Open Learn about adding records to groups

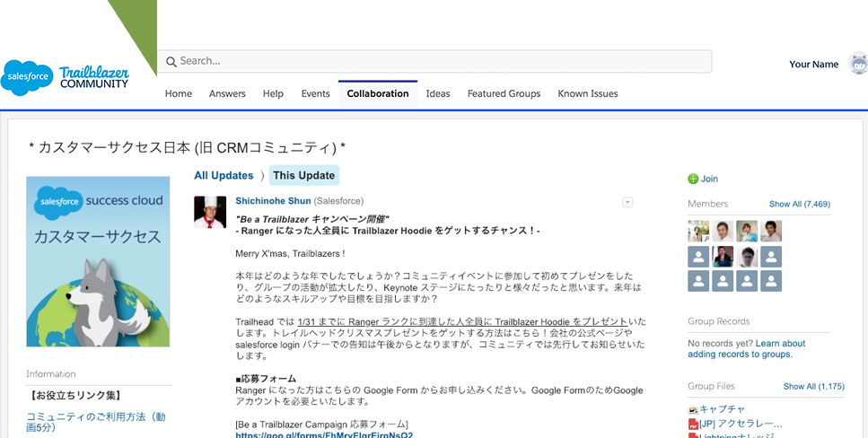[x=747, y=349]
